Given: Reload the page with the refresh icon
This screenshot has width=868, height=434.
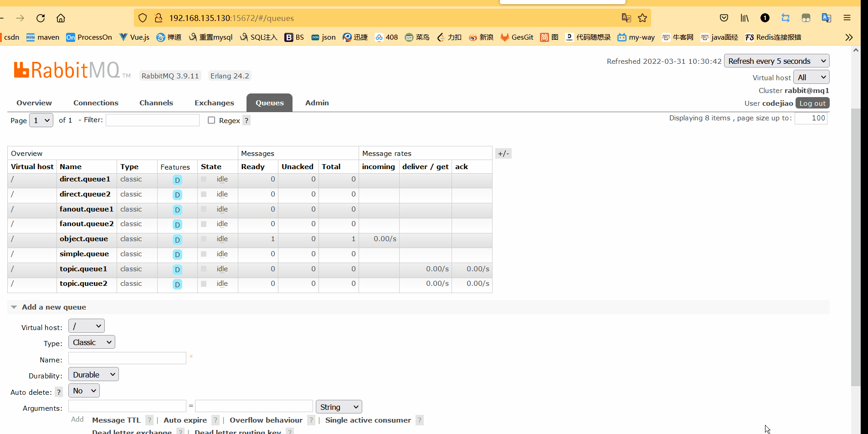Looking at the screenshot, I should point(41,18).
